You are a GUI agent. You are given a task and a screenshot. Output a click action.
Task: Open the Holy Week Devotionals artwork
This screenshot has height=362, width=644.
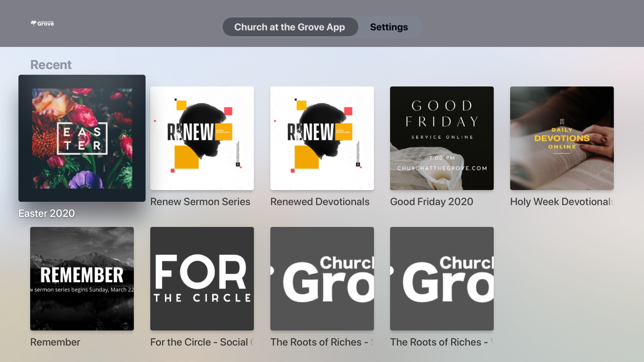coord(562,138)
